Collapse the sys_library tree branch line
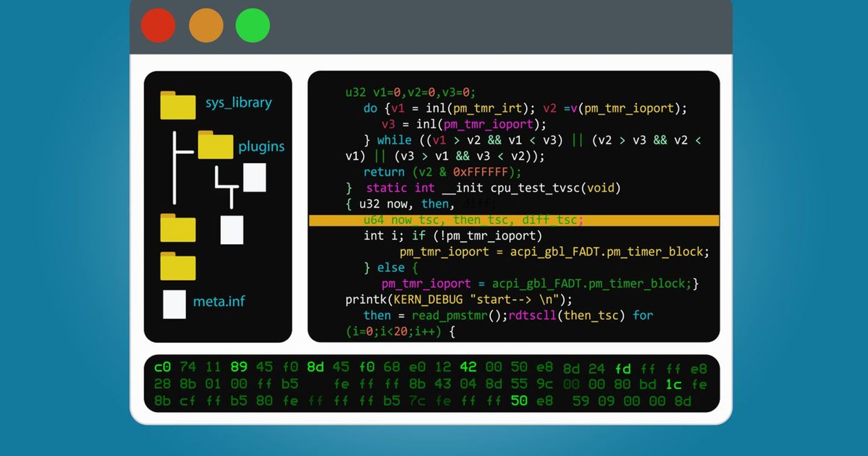Viewport: 868px width, 456px height. pyautogui.click(x=175, y=167)
